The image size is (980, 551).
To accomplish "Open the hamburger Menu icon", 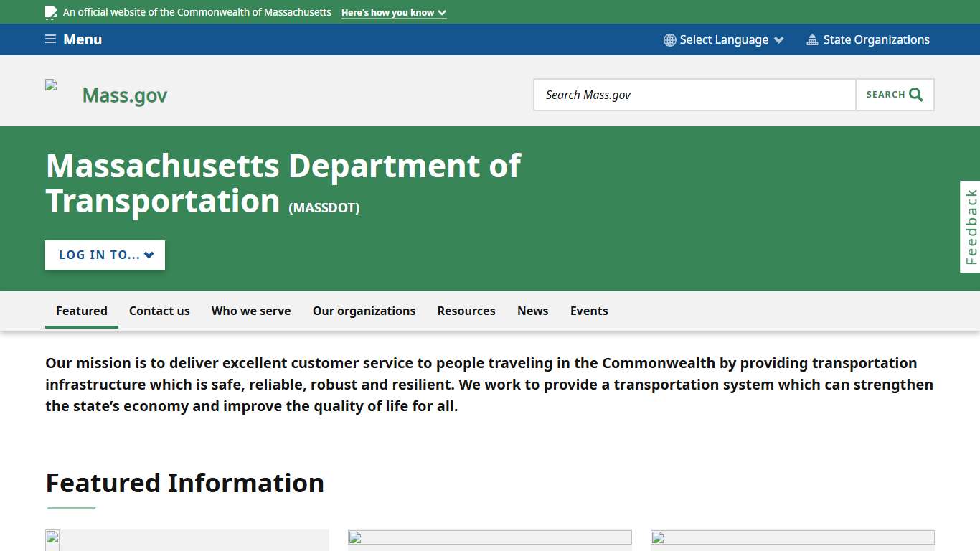I will coord(50,39).
